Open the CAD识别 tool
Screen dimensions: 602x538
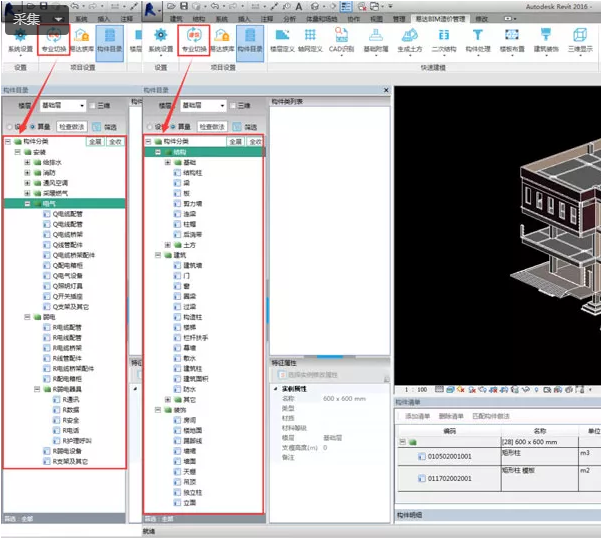pos(341,40)
